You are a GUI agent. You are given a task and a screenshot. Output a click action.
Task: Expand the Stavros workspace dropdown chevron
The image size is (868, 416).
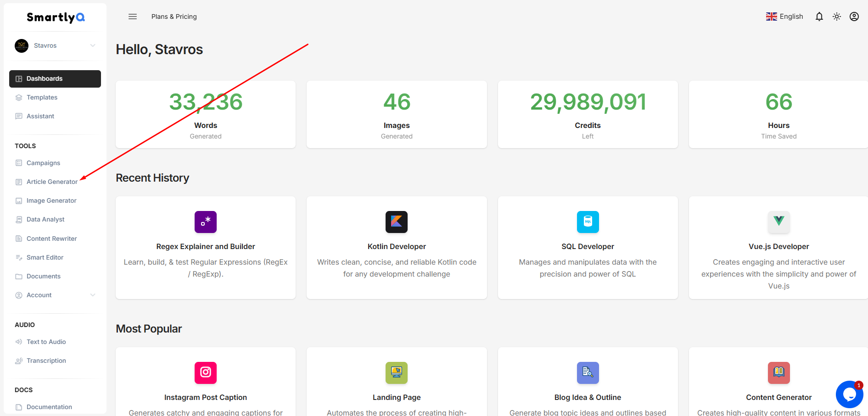point(93,45)
